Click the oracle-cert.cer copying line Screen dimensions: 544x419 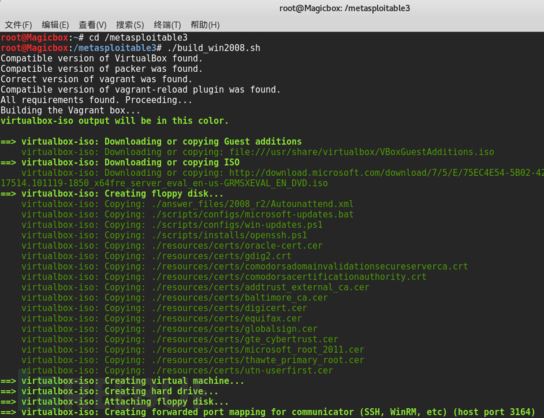172,246
